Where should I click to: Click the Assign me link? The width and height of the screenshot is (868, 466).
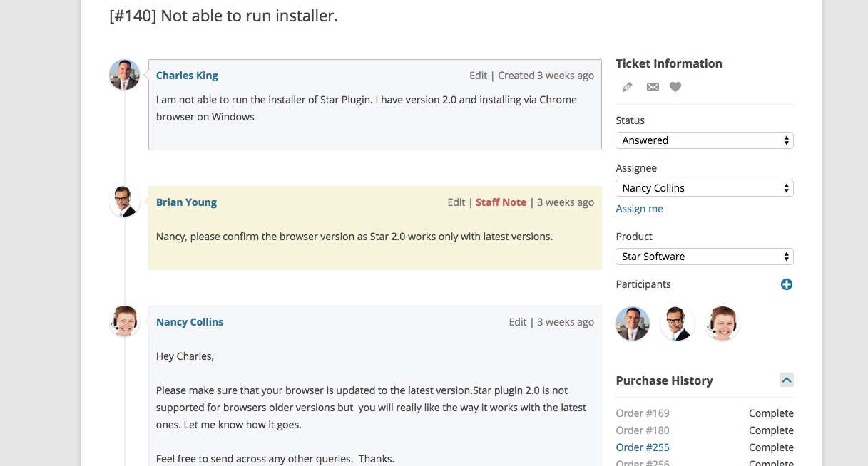(639, 209)
